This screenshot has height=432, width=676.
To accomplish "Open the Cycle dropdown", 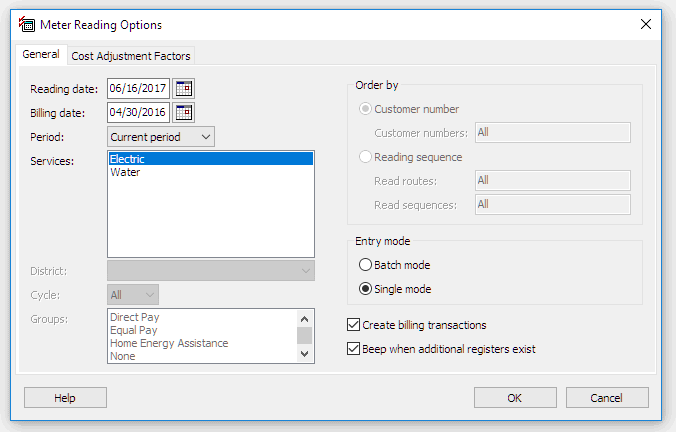I will [x=133, y=295].
